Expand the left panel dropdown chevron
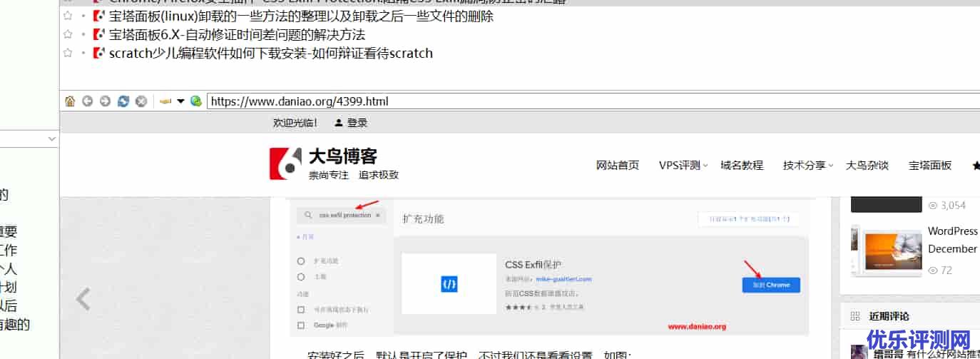980x359 pixels. click(52, 138)
